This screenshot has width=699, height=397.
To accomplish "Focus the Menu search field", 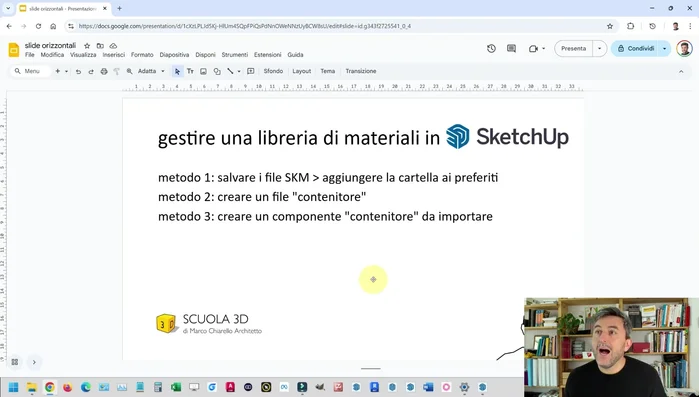I will click(x=30, y=71).
